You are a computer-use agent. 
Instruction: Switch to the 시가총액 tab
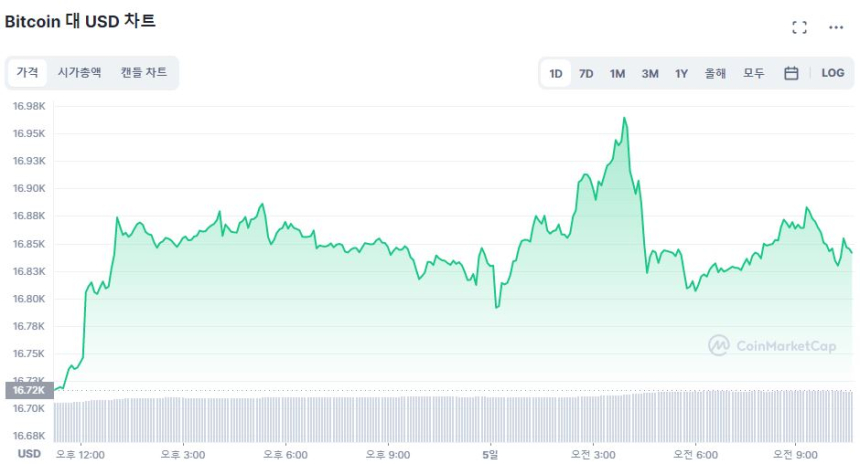pos(79,72)
